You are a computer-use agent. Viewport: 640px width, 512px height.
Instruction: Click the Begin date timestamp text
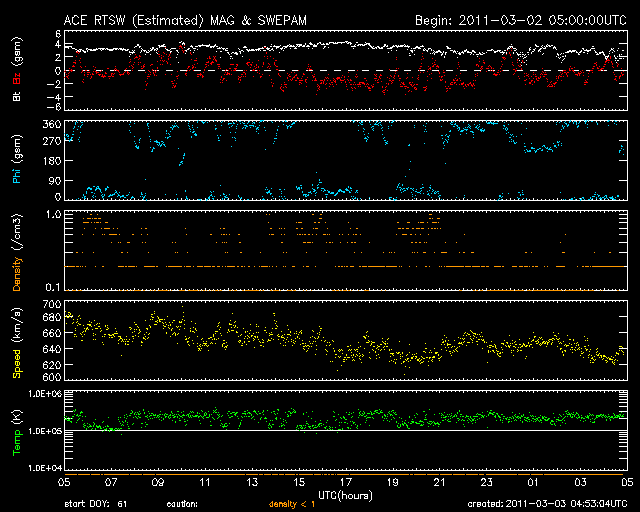point(520,20)
